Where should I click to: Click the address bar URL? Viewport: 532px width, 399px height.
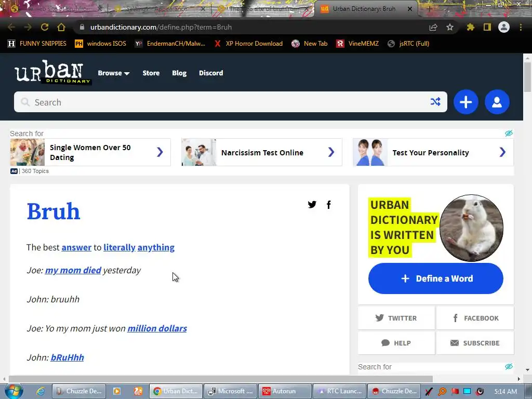tap(161, 27)
